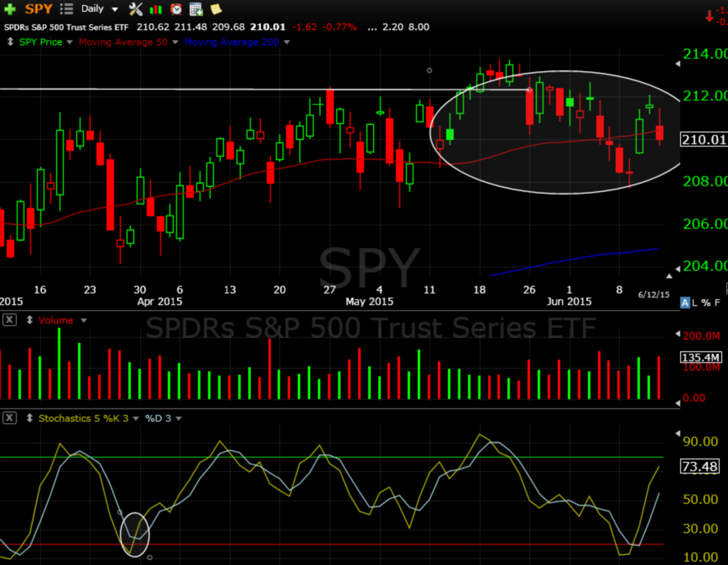Open the symbol list icon next to SPY
The width and height of the screenshot is (728, 565).
click(x=66, y=9)
